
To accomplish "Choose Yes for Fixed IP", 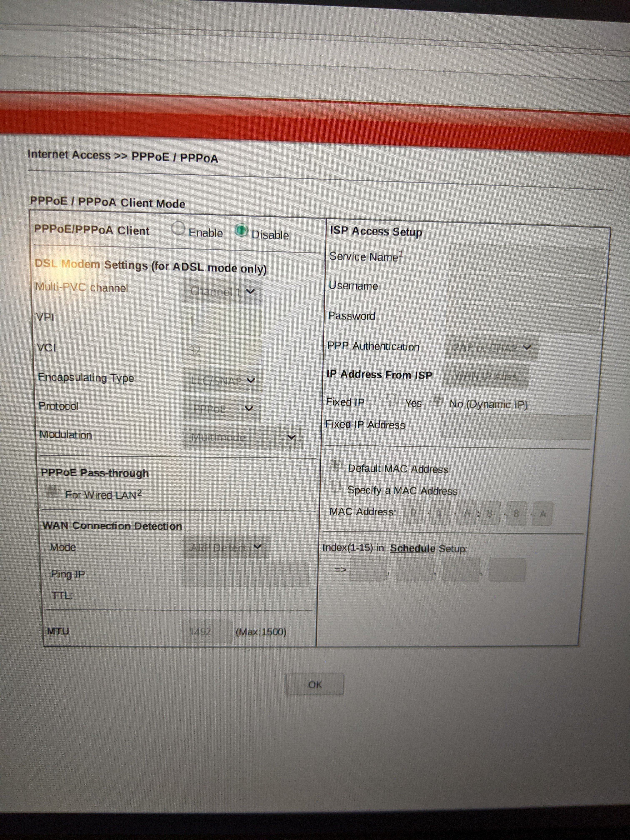I will [x=392, y=400].
